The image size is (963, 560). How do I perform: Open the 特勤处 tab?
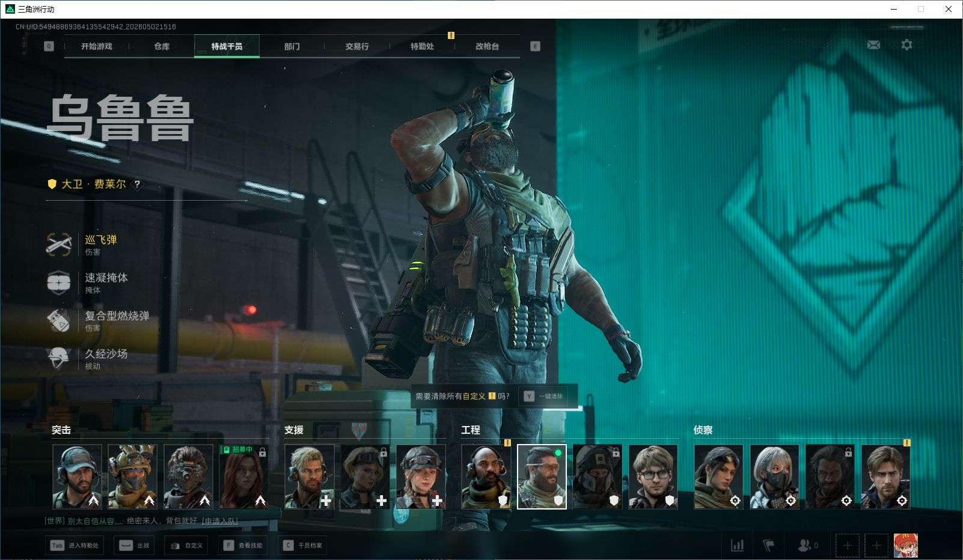(422, 46)
